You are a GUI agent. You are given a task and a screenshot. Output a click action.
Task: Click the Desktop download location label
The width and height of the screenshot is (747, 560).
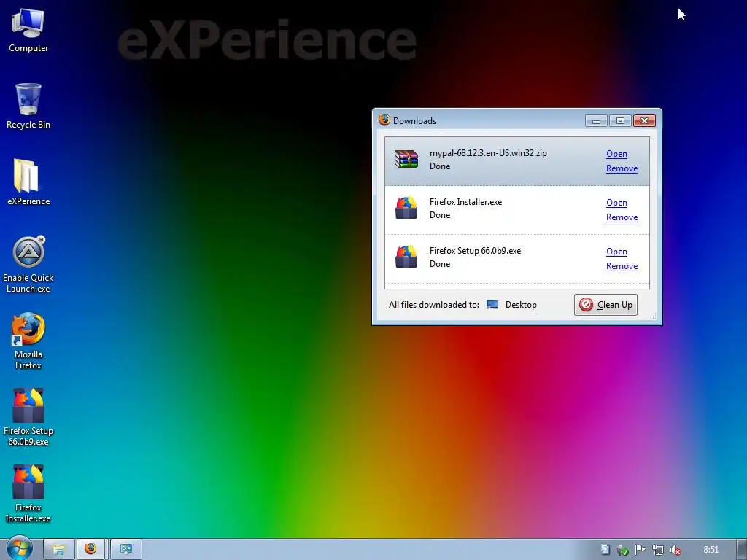click(x=521, y=305)
